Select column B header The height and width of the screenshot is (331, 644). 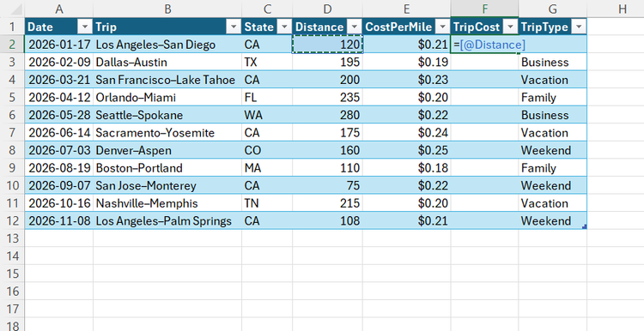167,9
